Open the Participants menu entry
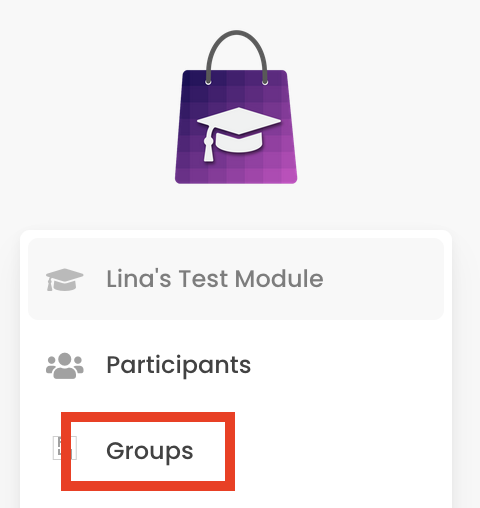The image size is (480, 508). coord(236,365)
